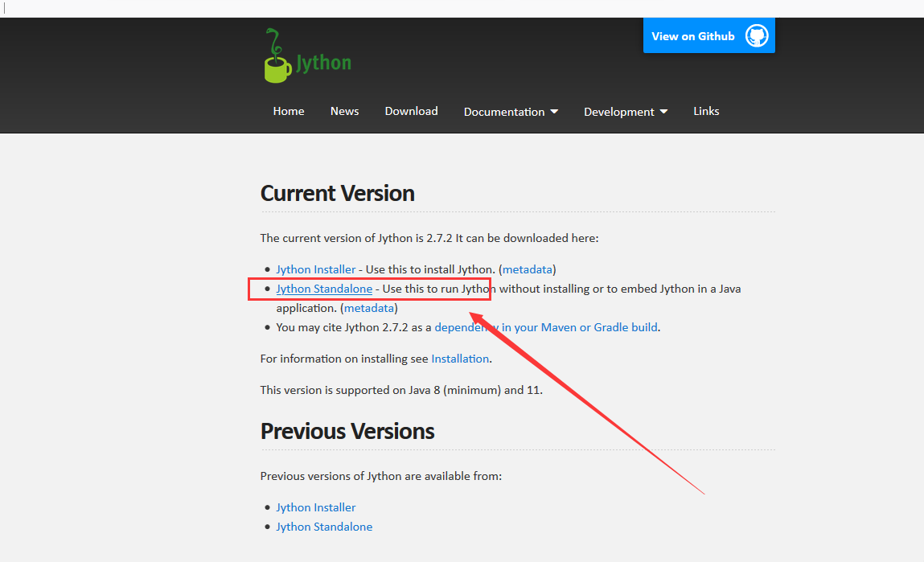Expand the Documentation dropdown menu
Screen dimensions: 924x562
tap(511, 112)
